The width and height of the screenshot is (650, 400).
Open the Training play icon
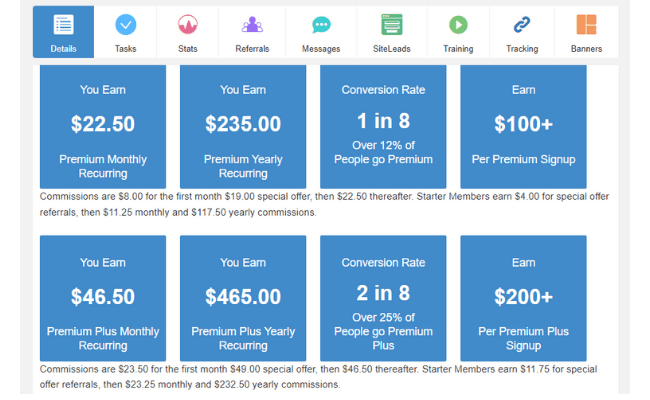click(x=458, y=24)
